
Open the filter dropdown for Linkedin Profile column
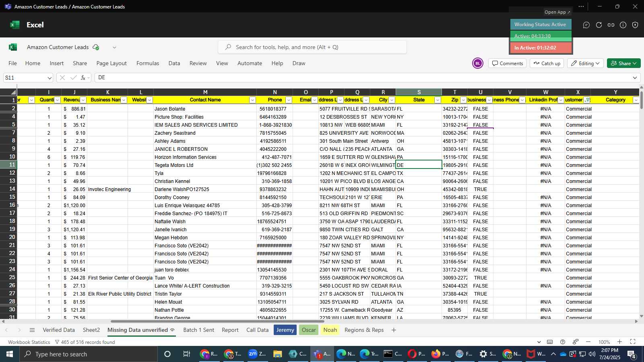pos(561,100)
